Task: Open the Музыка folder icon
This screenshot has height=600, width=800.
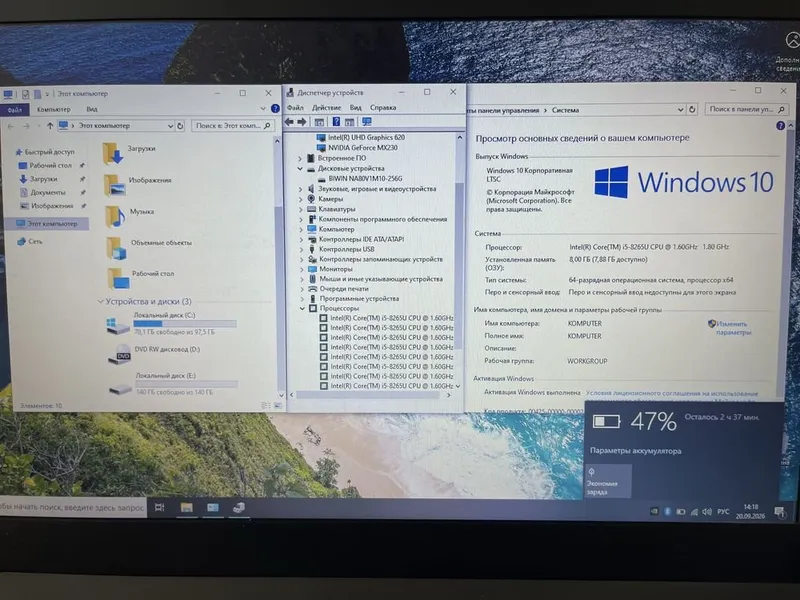Action: click(x=115, y=216)
